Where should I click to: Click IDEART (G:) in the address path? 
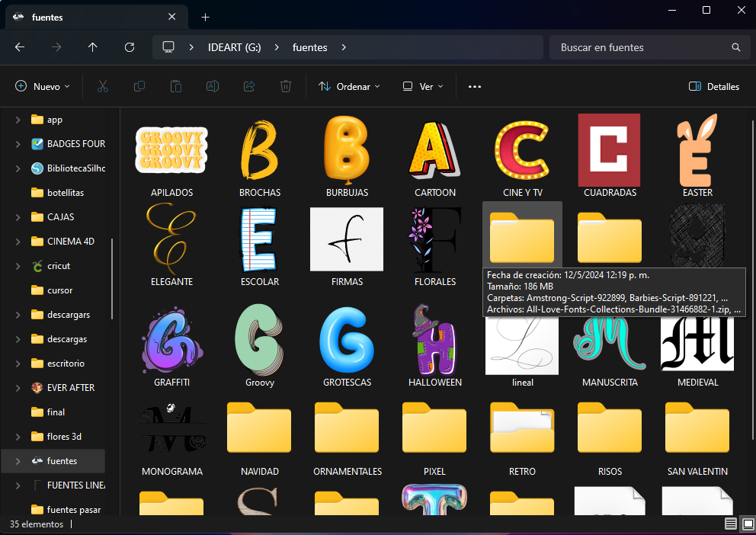[x=234, y=47]
